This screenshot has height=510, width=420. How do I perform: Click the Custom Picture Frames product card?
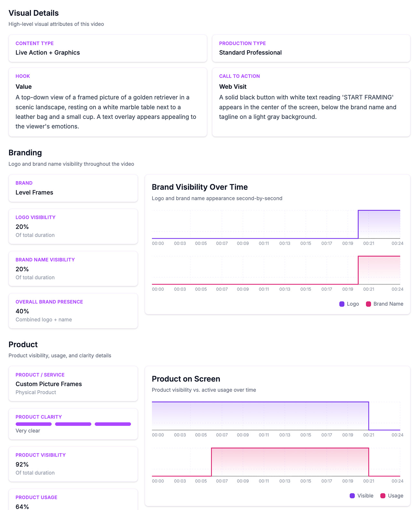[x=73, y=384]
